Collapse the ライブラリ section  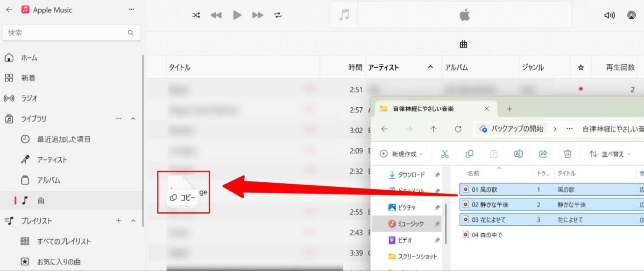(x=133, y=119)
